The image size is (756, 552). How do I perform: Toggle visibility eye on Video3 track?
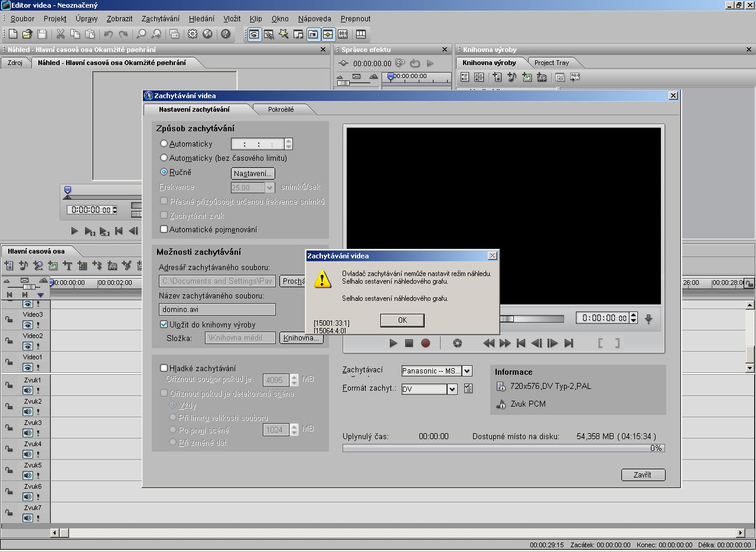pos(27,324)
